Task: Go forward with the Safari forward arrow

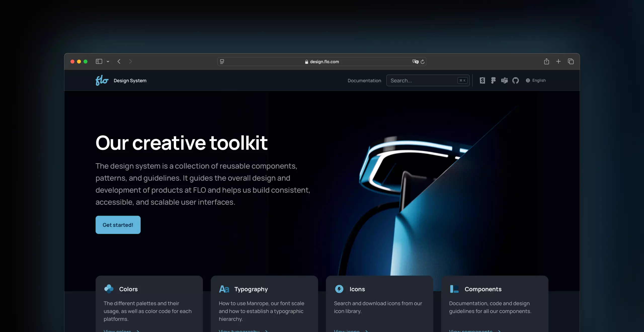Action: [x=130, y=61]
